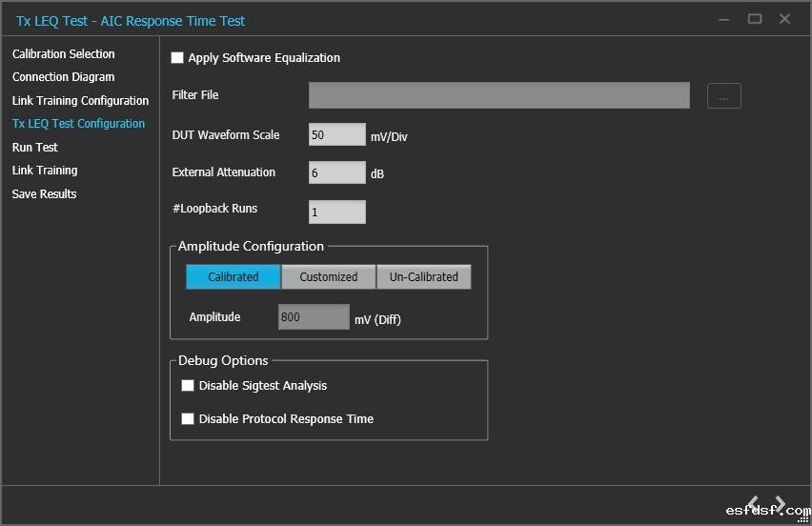Select Link Training Configuration in sidebar
The image size is (812, 526).
(x=80, y=101)
